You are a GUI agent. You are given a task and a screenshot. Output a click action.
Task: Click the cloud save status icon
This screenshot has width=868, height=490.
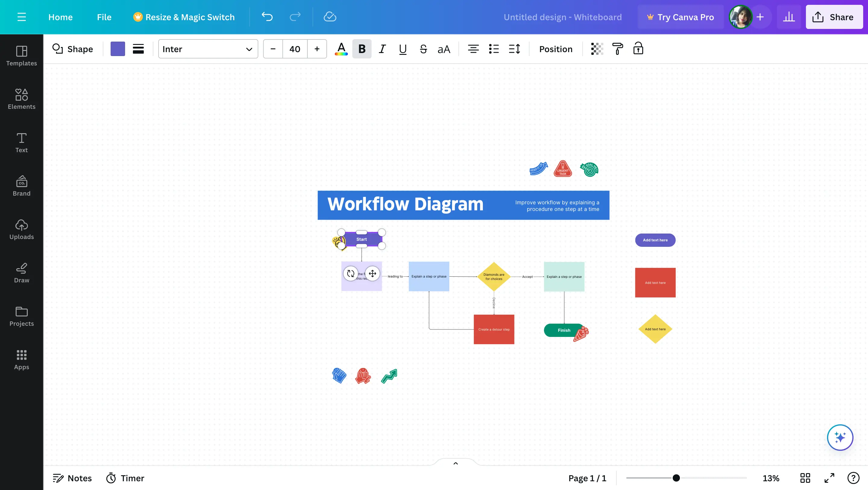click(330, 17)
